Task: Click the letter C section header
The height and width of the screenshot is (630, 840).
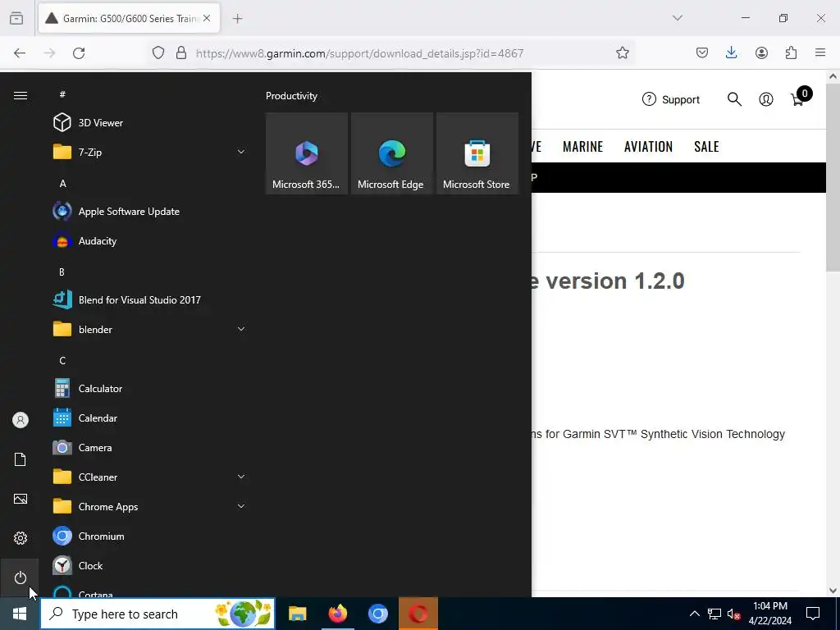Action: (x=62, y=360)
